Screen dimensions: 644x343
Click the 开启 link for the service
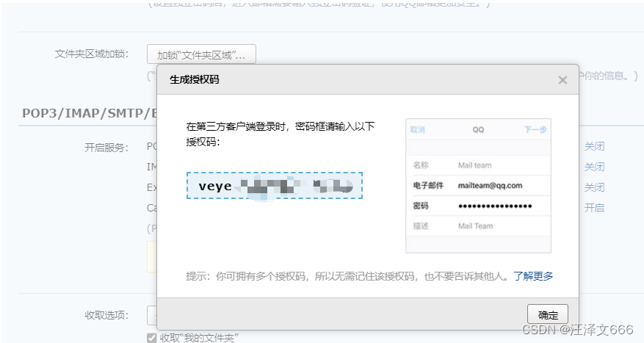[594, 208]
